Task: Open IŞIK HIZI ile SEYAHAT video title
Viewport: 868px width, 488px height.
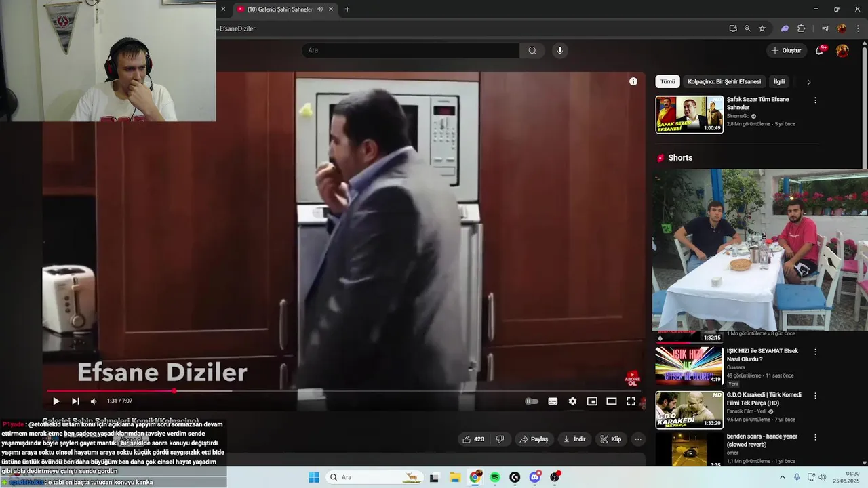Action: 762,355
